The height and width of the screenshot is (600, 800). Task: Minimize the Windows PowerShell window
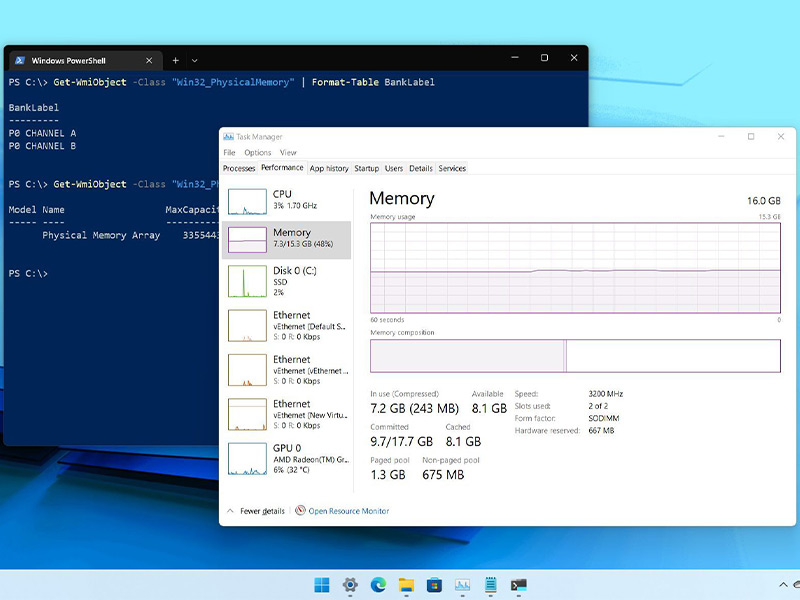515,58
